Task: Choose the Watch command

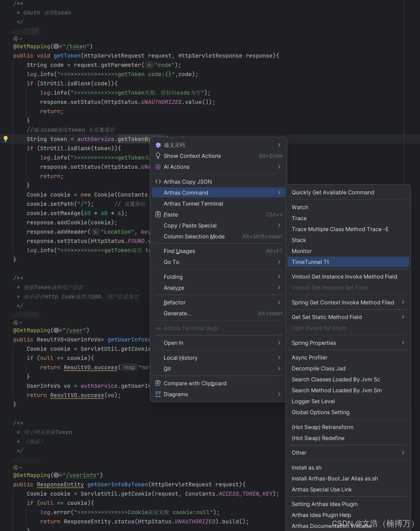Action: (x=348, y=207)
